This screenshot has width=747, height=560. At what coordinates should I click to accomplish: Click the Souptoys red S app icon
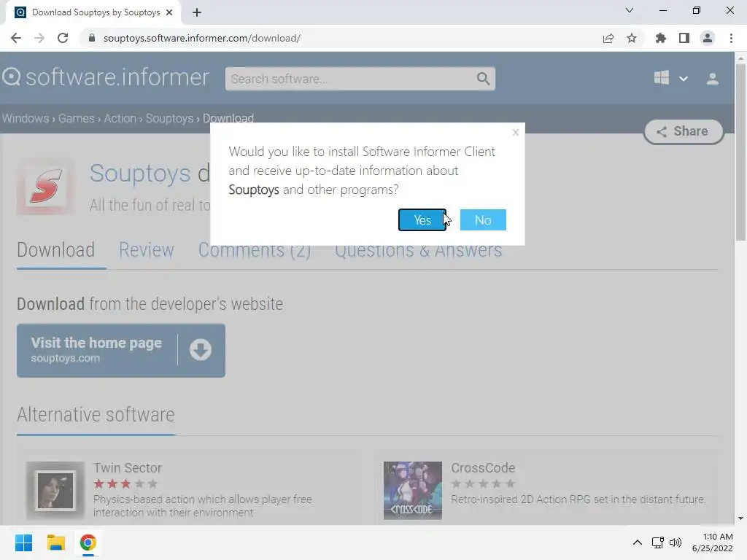point(46,187)
